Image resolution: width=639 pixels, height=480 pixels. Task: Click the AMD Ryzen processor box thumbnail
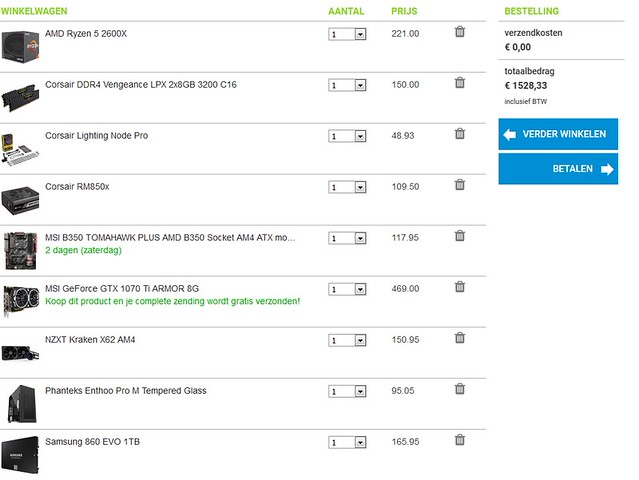pyautogui.click(x=20, y=46)
